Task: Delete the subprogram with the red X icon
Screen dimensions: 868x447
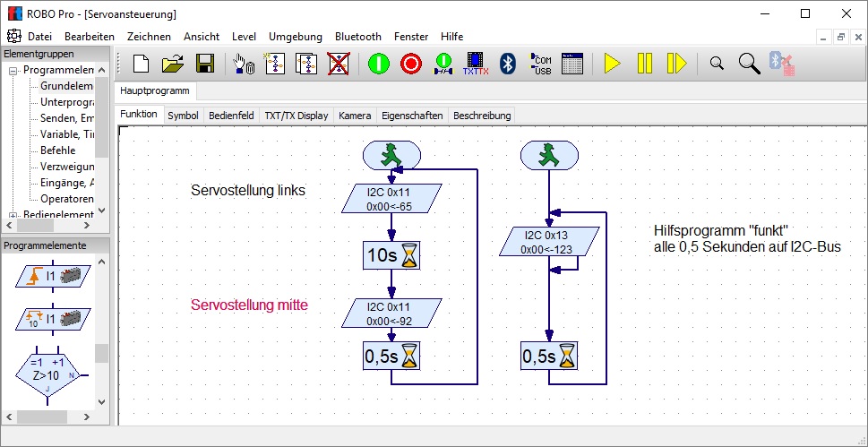Action: coord(339,64)
